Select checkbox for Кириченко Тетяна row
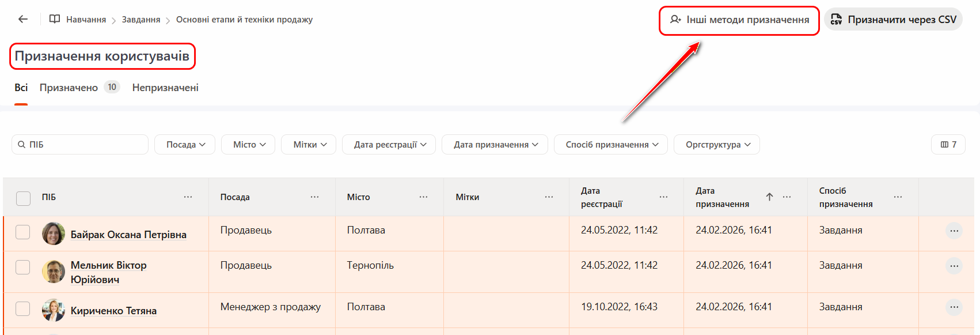The height and width of the screenshot is (335, 980). pos(23,309)
